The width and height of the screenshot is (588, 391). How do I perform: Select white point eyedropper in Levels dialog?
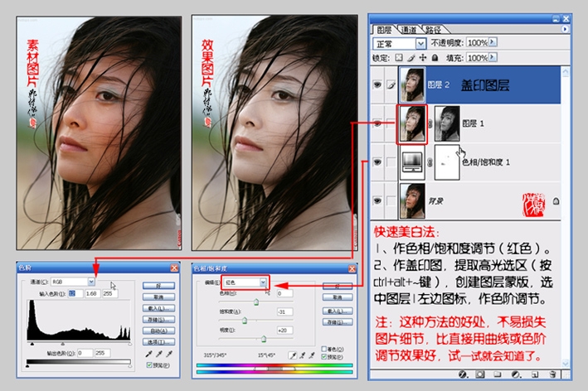pyautogui.click(x=169, y=353)
